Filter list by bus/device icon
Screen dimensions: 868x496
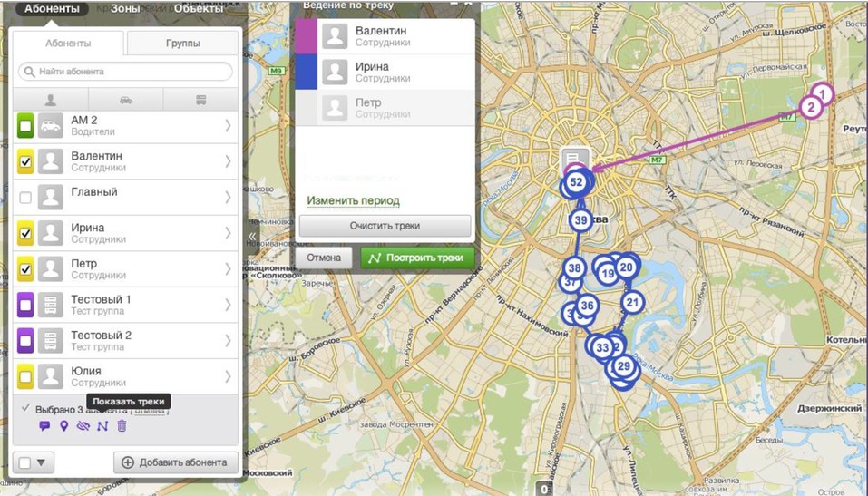[200, 100]
